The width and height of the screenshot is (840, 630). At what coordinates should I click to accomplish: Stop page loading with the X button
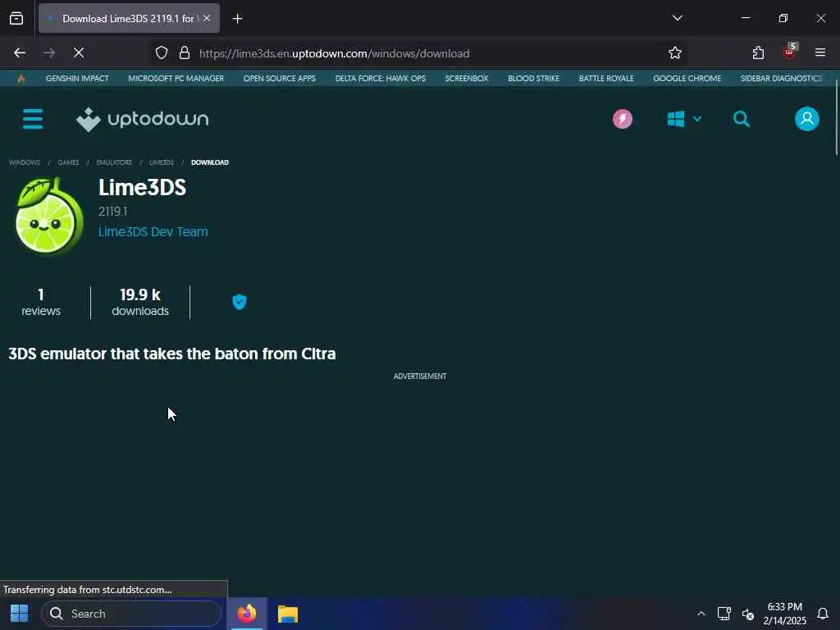(79, 52)
